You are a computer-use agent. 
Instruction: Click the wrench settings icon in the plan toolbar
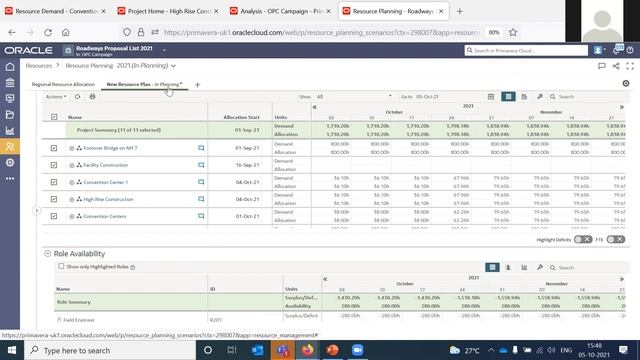coord(540,97)
